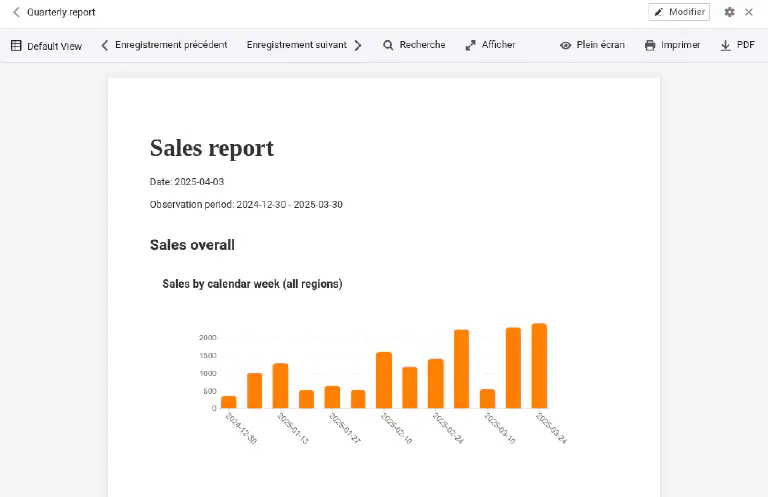The width and height of the screenshot is (768, 497).
Task: Click the download arrow icon beside PDF
Action: (x=725, y=46)
